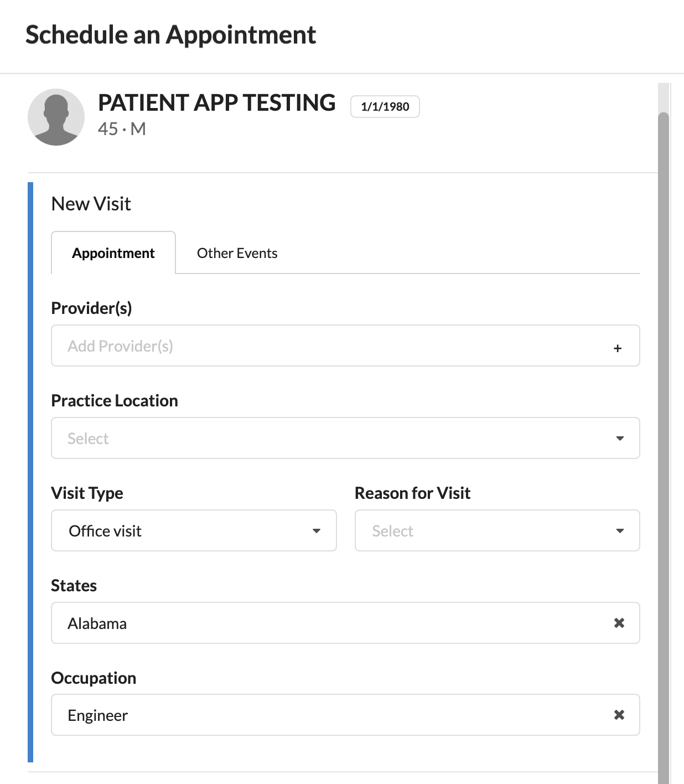Select the Appointment tab
Screen dimensions: 684x784
pyautogui.click(x=113, y=253)
